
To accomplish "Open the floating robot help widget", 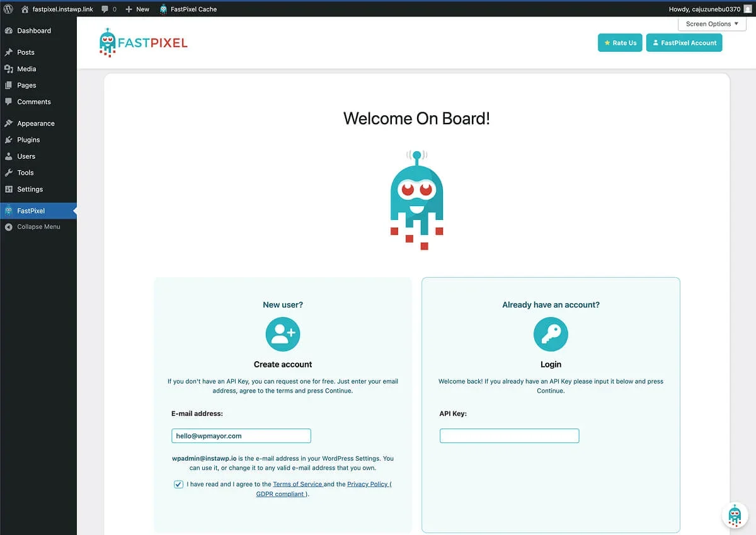I will (x=735, y=515).
